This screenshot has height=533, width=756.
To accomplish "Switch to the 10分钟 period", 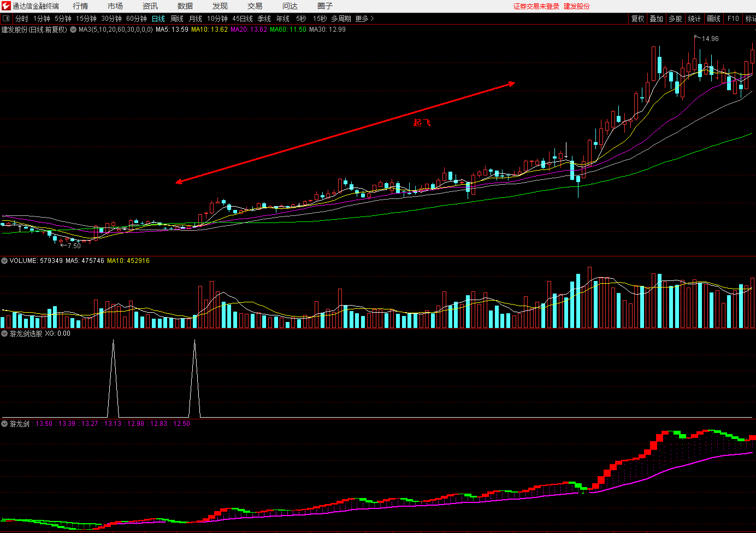I will point(217,19).
